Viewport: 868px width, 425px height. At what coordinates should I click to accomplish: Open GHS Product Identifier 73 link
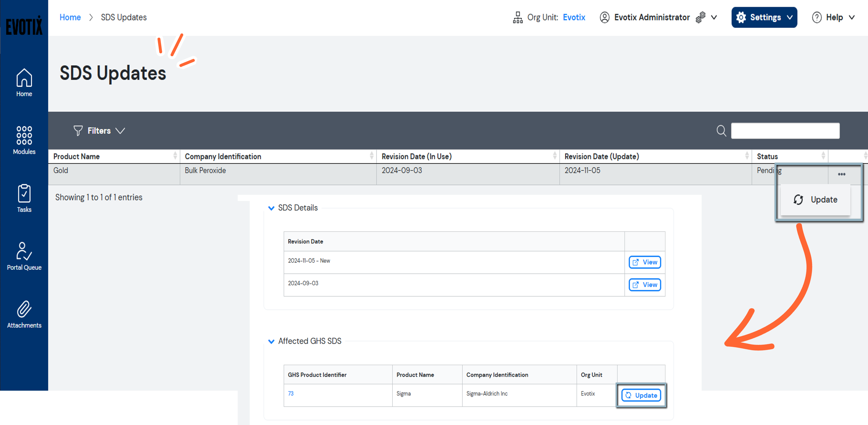(x=290, y=393)
